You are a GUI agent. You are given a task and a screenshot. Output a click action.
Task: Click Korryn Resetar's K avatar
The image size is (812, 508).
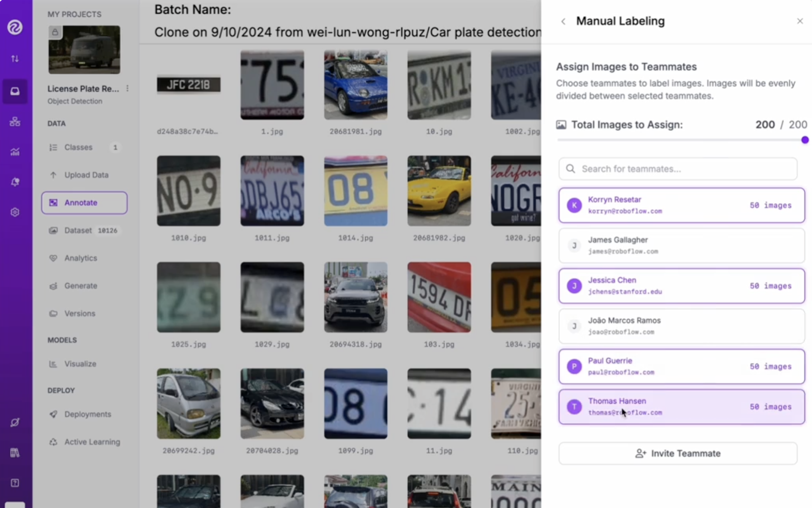574,205
